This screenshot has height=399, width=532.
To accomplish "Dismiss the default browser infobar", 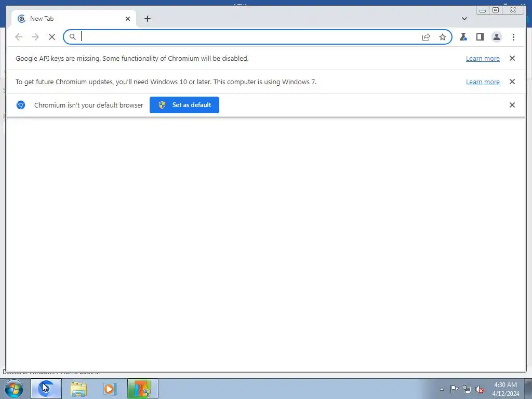I will 512,105.
